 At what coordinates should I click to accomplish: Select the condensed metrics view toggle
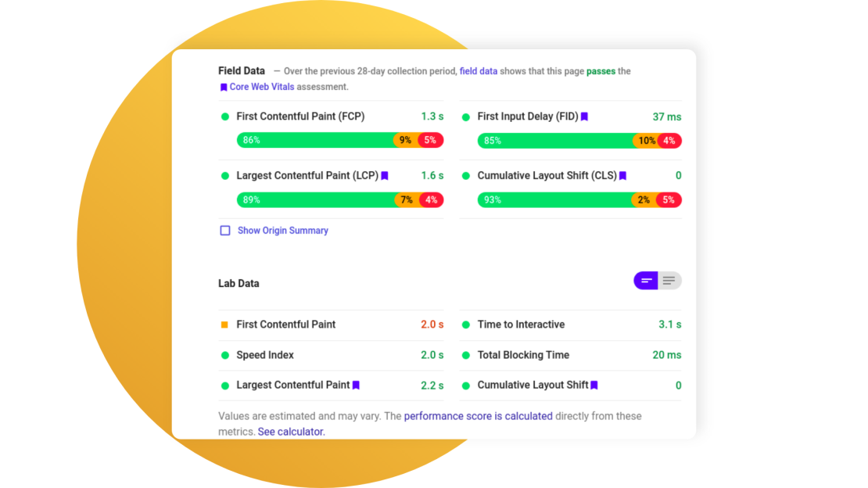tap(645, 280)
